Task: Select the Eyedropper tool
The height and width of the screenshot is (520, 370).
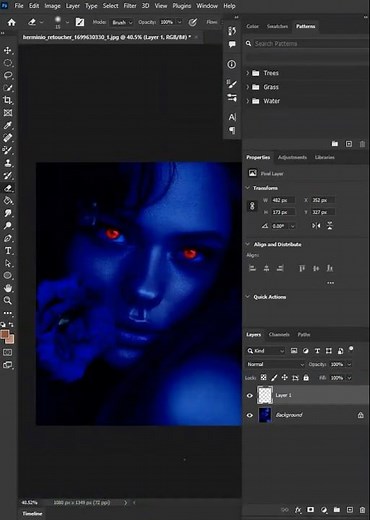Action: 8,125
